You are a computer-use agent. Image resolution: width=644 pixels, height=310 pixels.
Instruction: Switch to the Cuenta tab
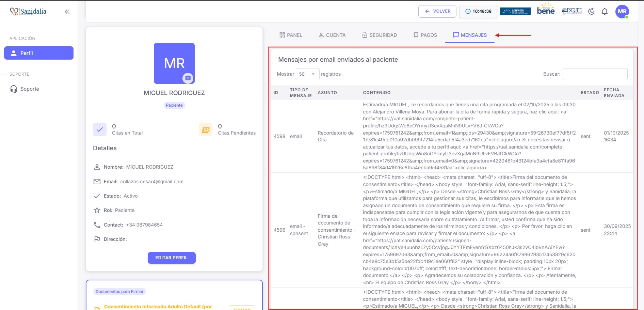332,35
